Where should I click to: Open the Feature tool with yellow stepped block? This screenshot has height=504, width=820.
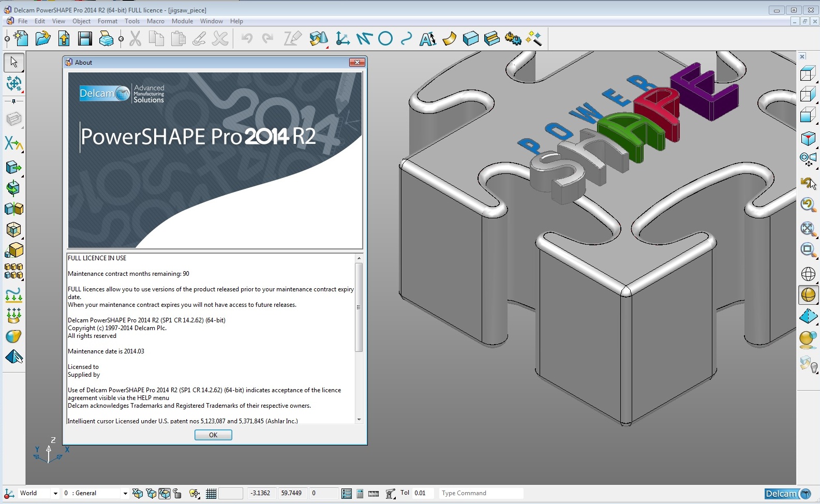491,38
